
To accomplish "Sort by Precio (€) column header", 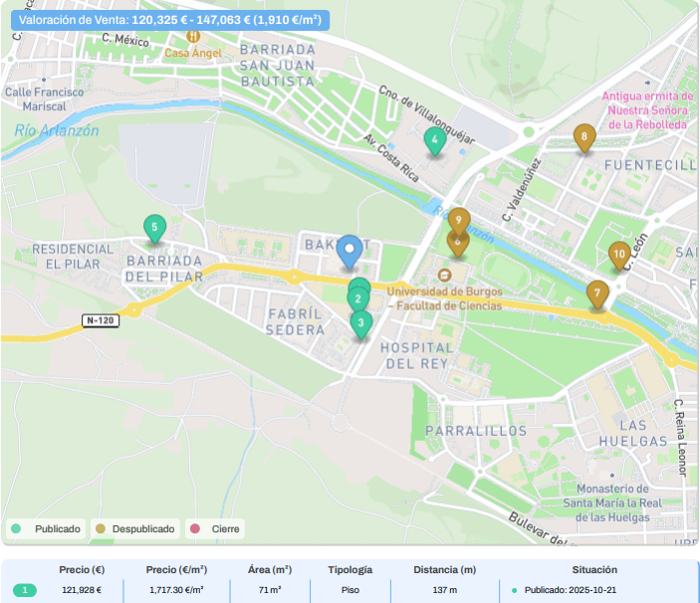I will (x=82, y=570).
